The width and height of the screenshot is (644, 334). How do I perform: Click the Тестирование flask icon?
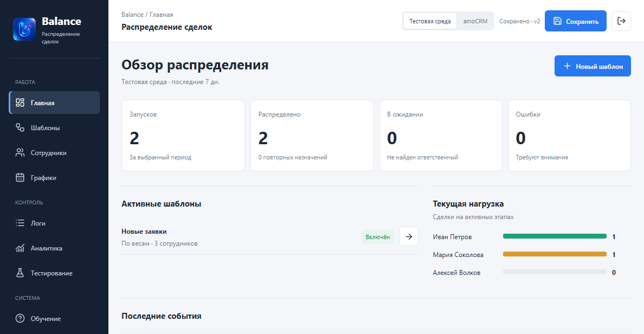[20, 273]
